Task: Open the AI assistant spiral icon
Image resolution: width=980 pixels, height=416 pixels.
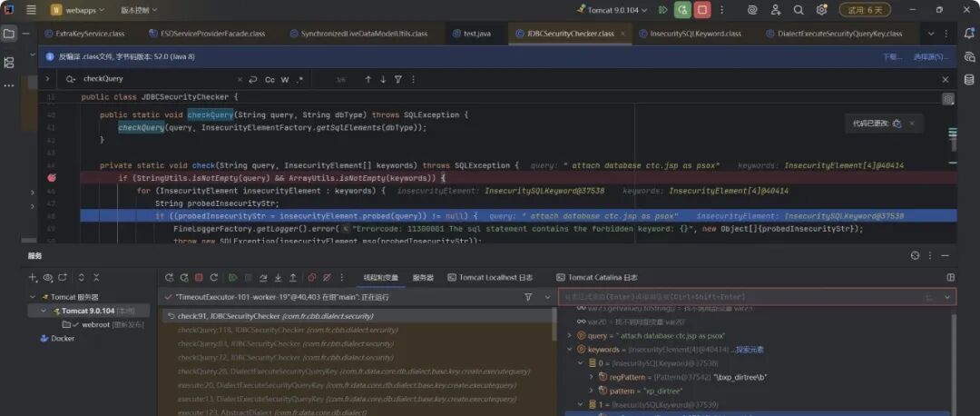Action: 752,10
